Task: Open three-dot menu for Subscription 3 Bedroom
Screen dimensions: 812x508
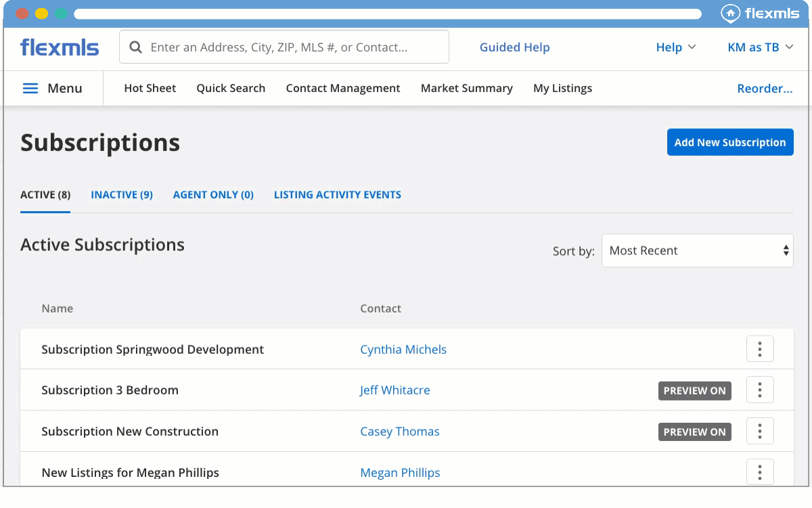Action: click(760, 390)
